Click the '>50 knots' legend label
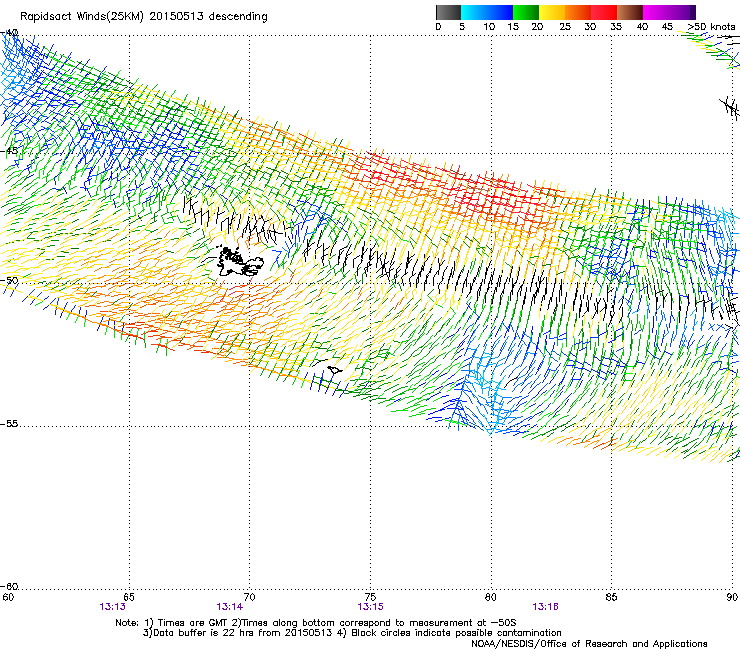The width and height of the screenshot is (740, 650). [711, 27]
